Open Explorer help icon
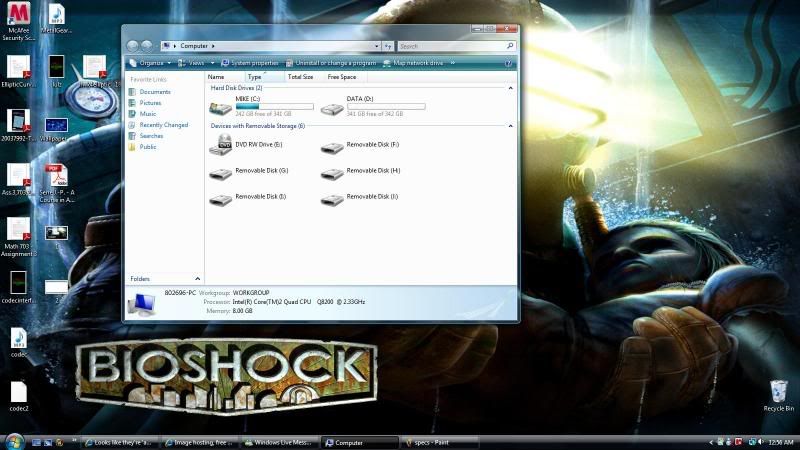 508,63
